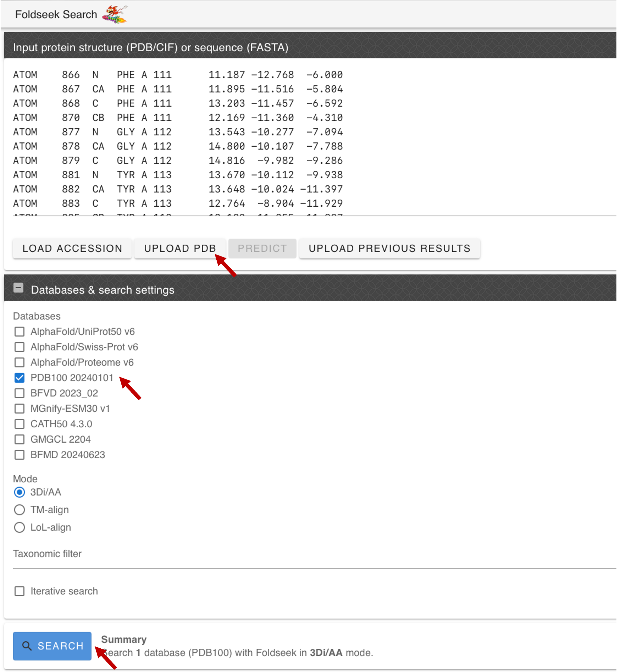Click the ATOM 868 C PHE line
Screen dimensions: 617x672
(178, 103)
